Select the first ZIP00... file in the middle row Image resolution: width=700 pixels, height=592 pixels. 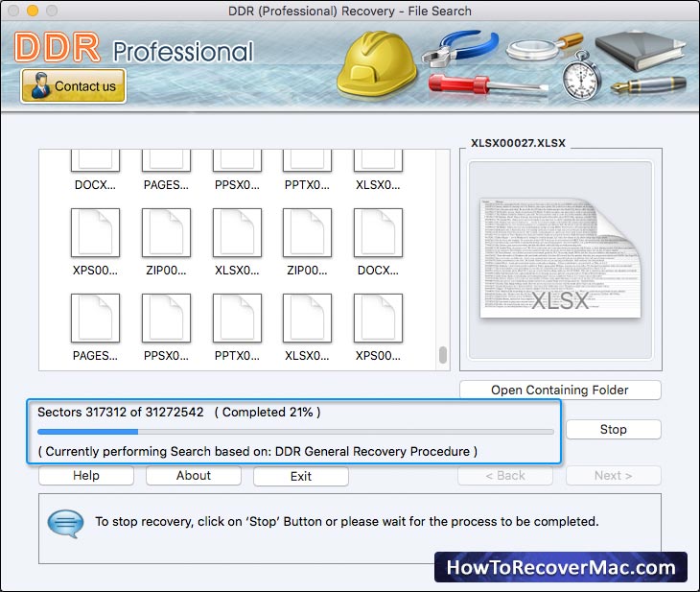pyautogui.click(x=166, y=242)
